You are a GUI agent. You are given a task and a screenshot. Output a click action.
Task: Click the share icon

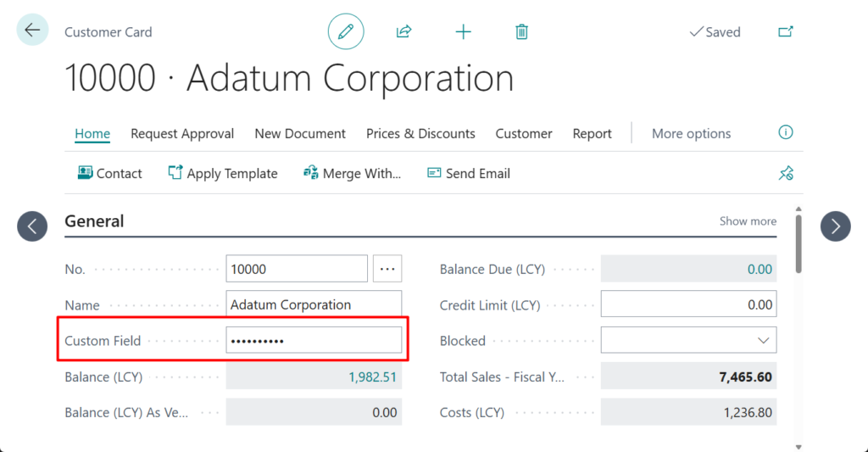pos(403,32)
